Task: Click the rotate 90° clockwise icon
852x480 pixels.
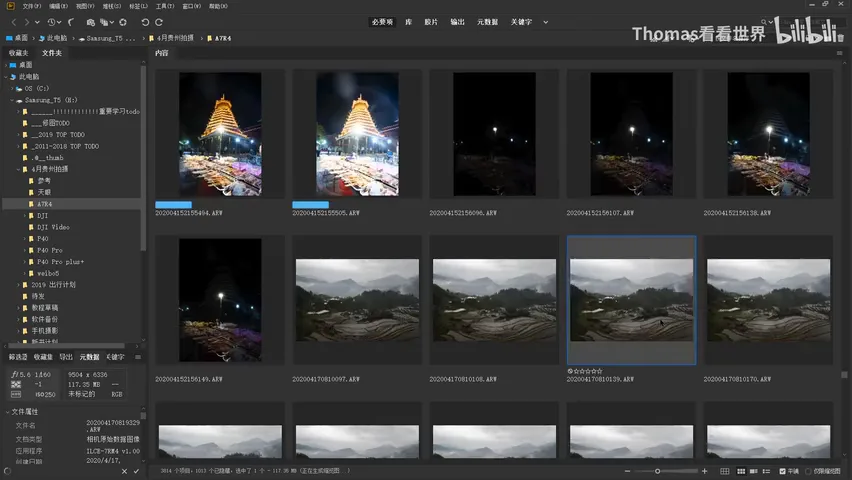Action: point(159,22)
